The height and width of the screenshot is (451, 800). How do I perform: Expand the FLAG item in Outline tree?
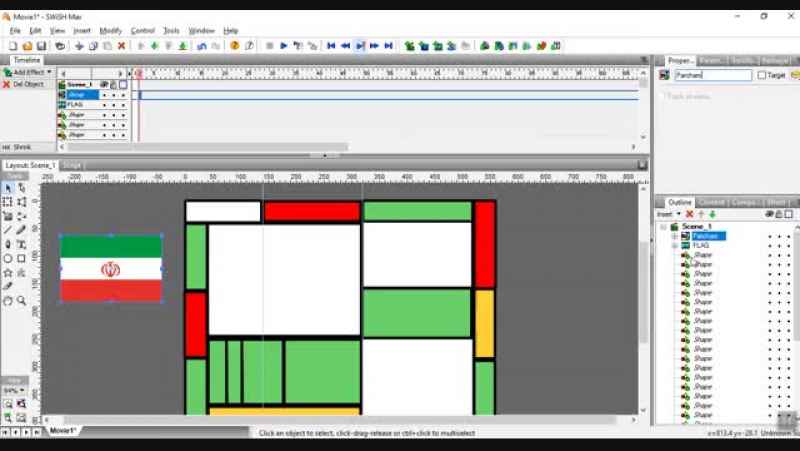click(674, 245)
